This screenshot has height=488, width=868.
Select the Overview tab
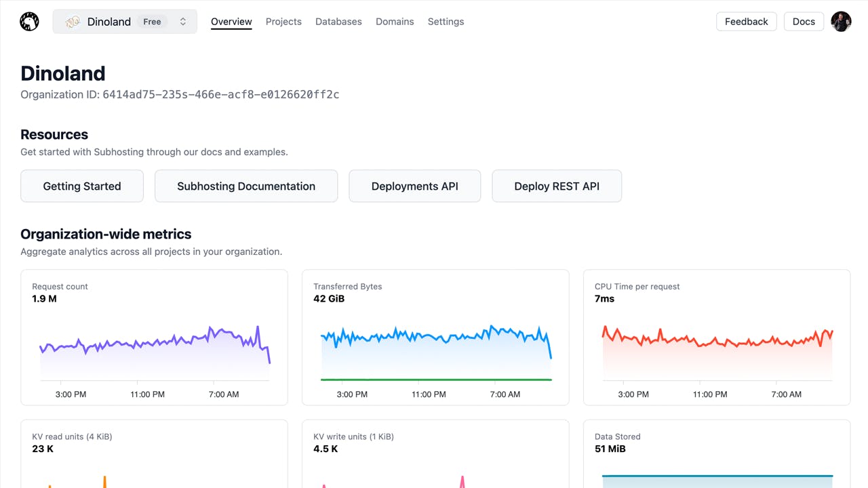[x=231, y=22]
